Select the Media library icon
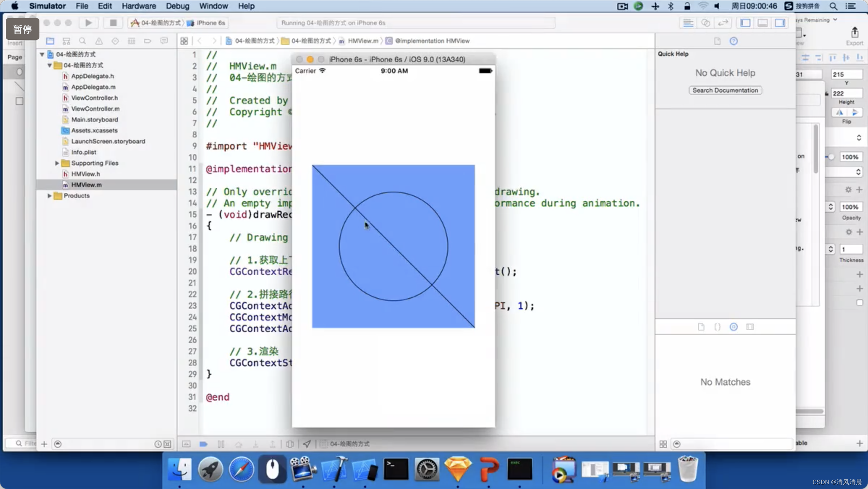 [x=750, y=327]
